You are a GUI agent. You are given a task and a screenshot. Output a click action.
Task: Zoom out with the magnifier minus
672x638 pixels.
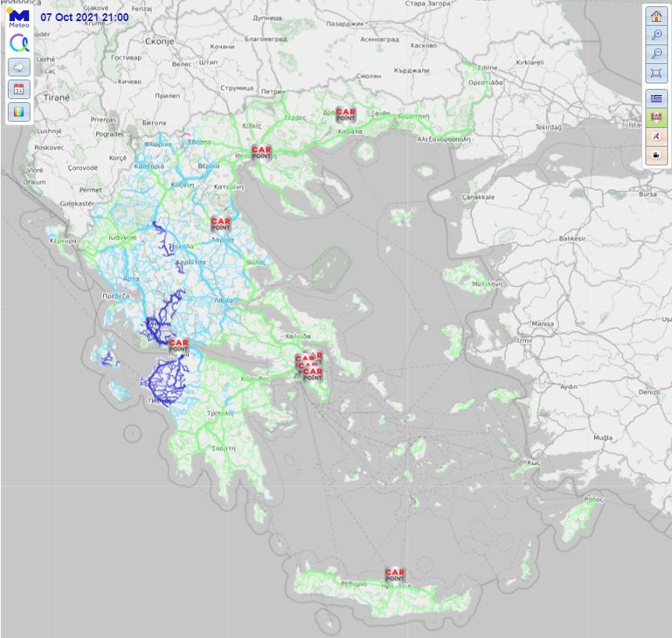tap(656, 55)
